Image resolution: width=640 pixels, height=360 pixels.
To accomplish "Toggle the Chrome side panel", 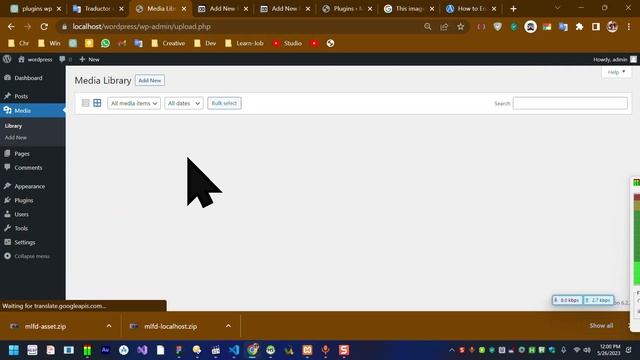I will [596, 27].
